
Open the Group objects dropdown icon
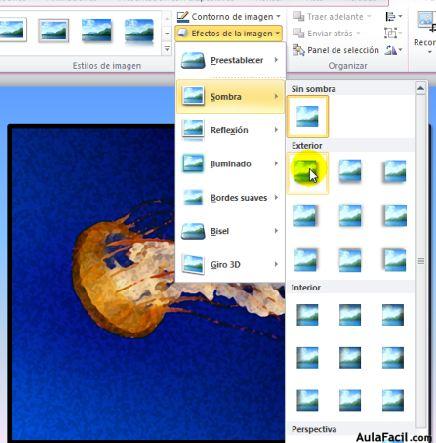(x=393, y=33)
